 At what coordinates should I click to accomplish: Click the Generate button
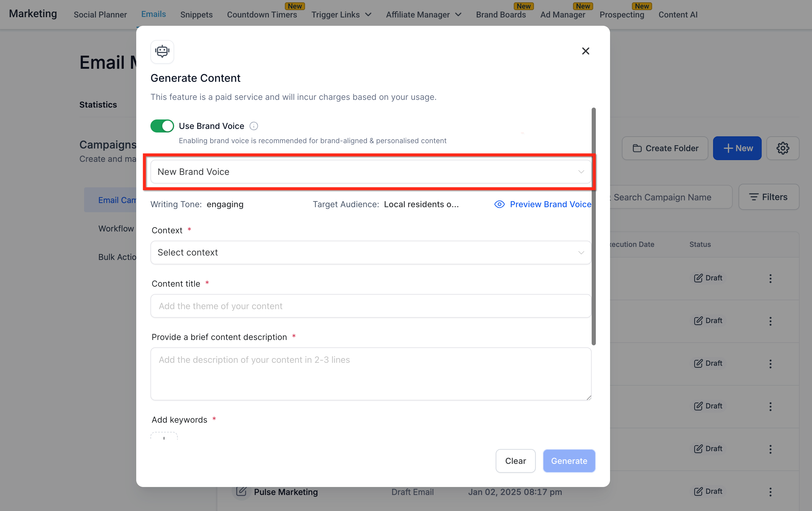click(569, 461)
